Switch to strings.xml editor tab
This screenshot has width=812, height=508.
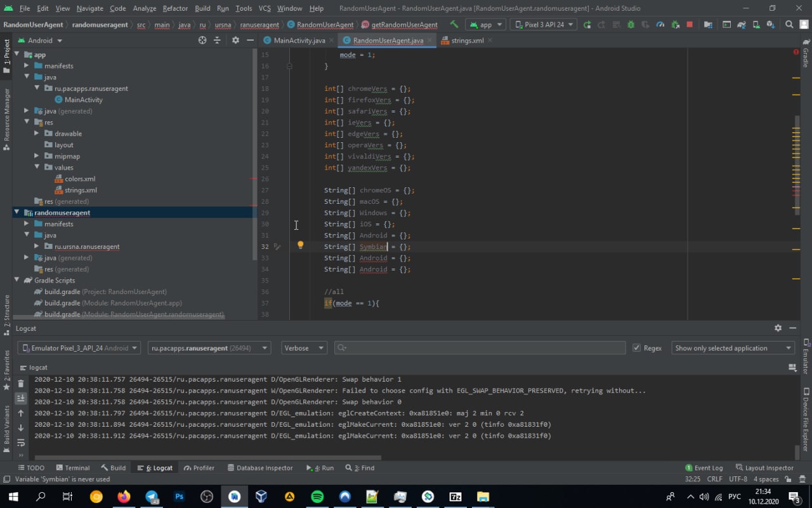[467, 40]
